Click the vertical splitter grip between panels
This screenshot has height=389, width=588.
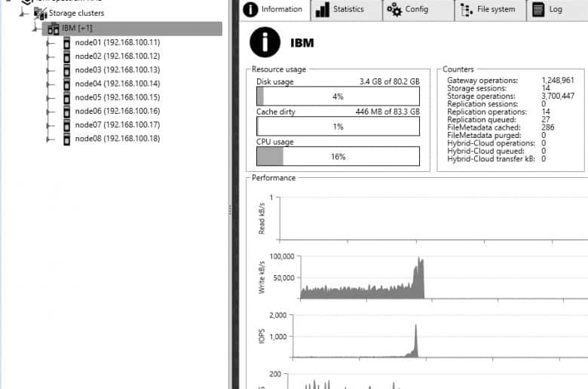[x=230, y=210]
